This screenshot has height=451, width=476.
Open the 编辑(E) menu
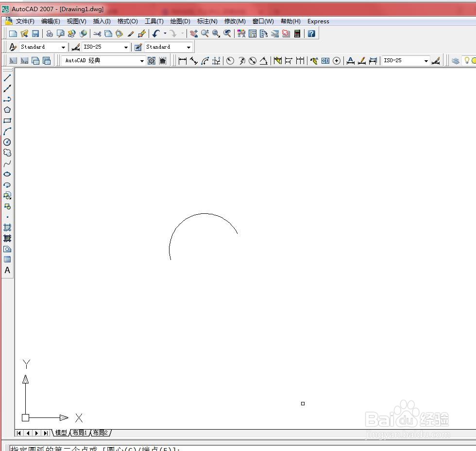click(x=51, y=21)
